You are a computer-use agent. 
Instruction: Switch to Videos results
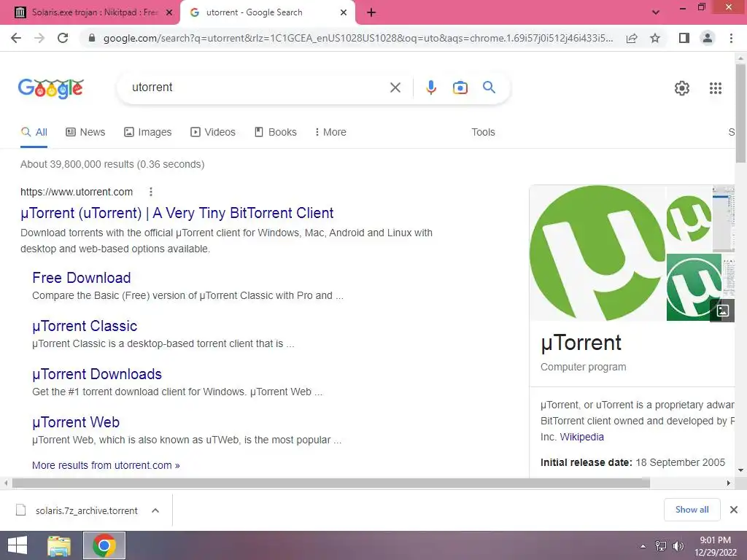click(x=213, y=133)
